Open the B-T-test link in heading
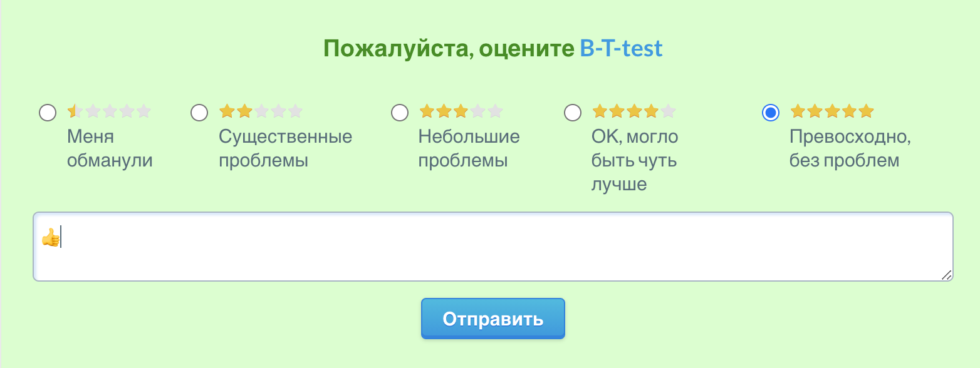This screenshot has height=368, width=980. (621, 48)
